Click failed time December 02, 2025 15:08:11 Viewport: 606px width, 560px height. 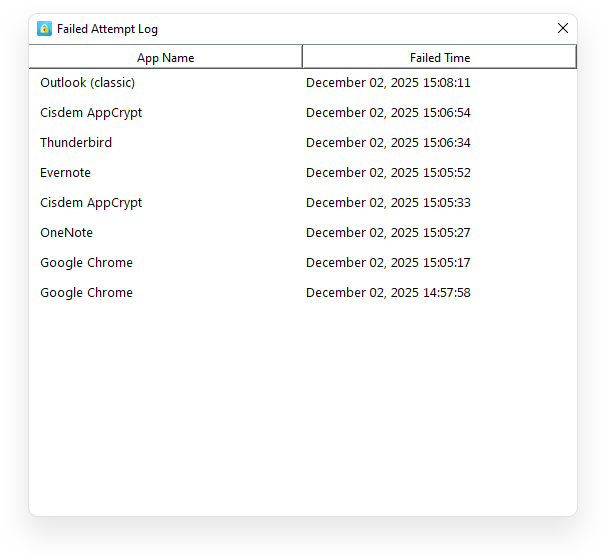[388, 83]
